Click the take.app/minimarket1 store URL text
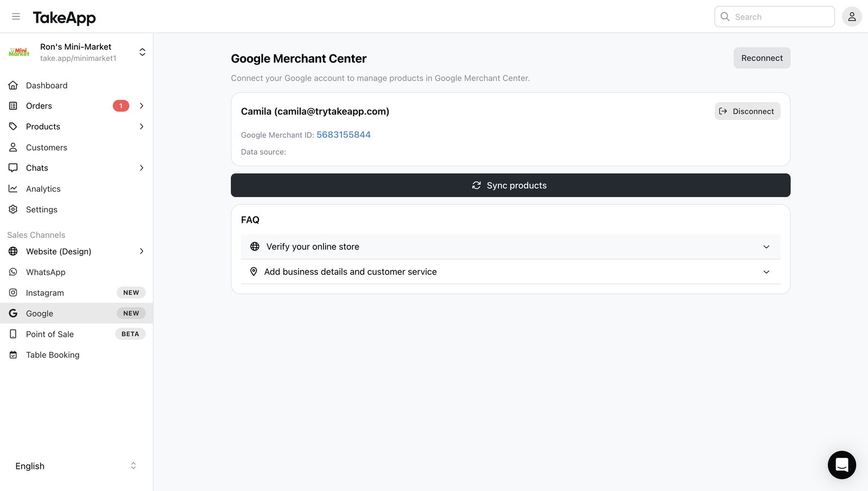The width and height of the screenshot is (868, 491). coord(78,58)
